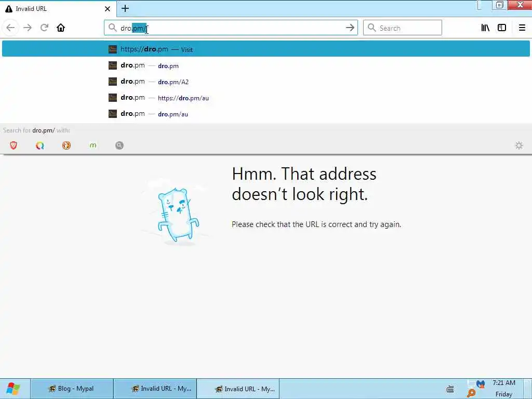Image resolution: width=532 pixels, height=399 pixels.
Task: Select the last dro.pm/au suggestion
Action: 265,114
